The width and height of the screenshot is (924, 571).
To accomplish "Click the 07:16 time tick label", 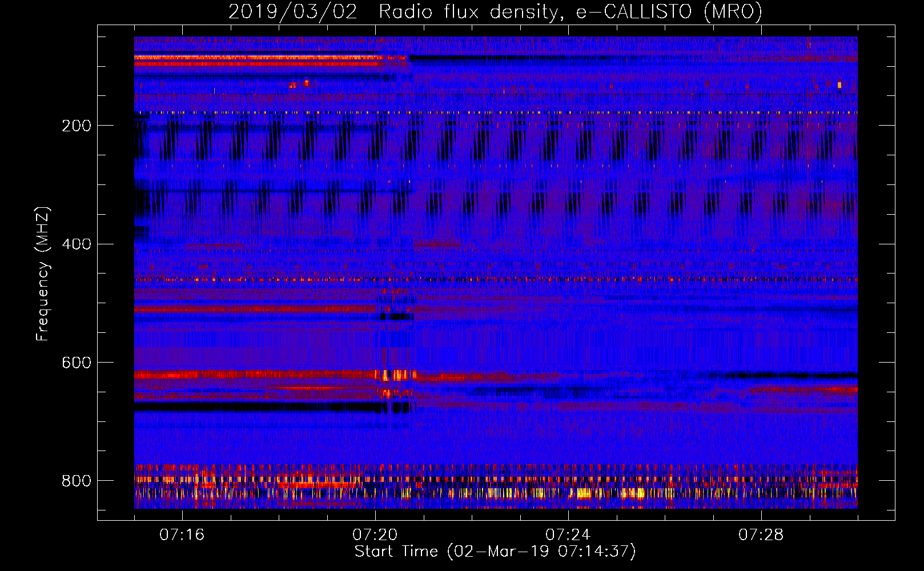I will pos(182,535).
